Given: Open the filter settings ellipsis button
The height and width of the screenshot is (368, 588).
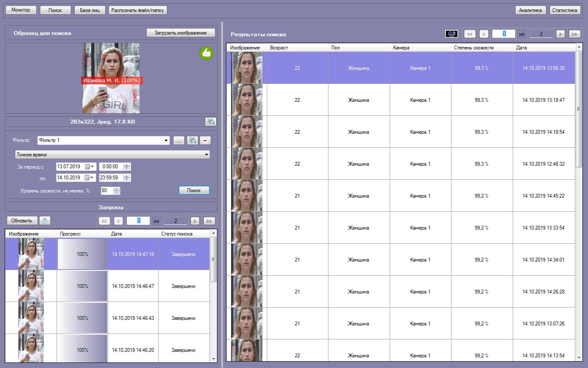Looking at the screenshot, I should 179,140.
